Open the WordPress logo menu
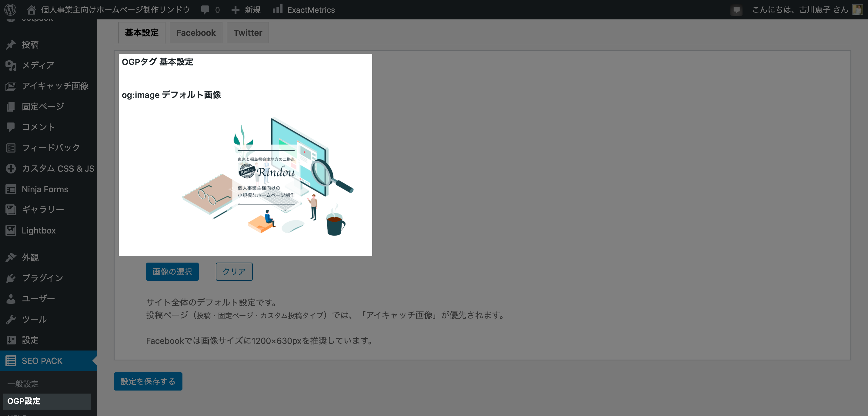The height and width of the screenshot is (416, 868). (10, 9)
